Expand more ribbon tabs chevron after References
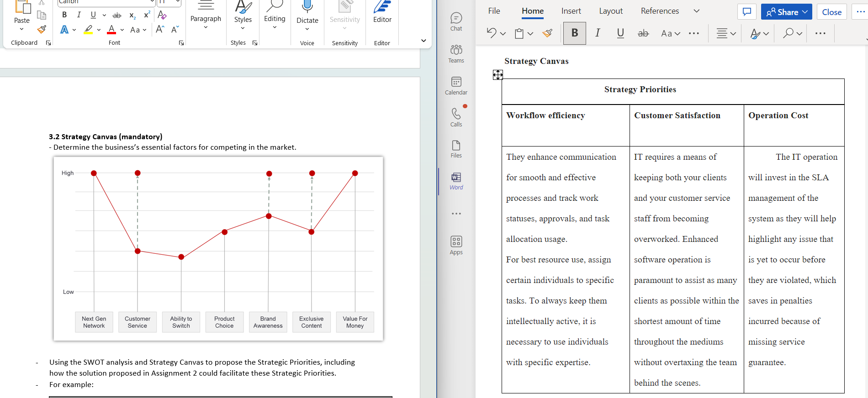868x398 pixels. [x=697, y=11]
